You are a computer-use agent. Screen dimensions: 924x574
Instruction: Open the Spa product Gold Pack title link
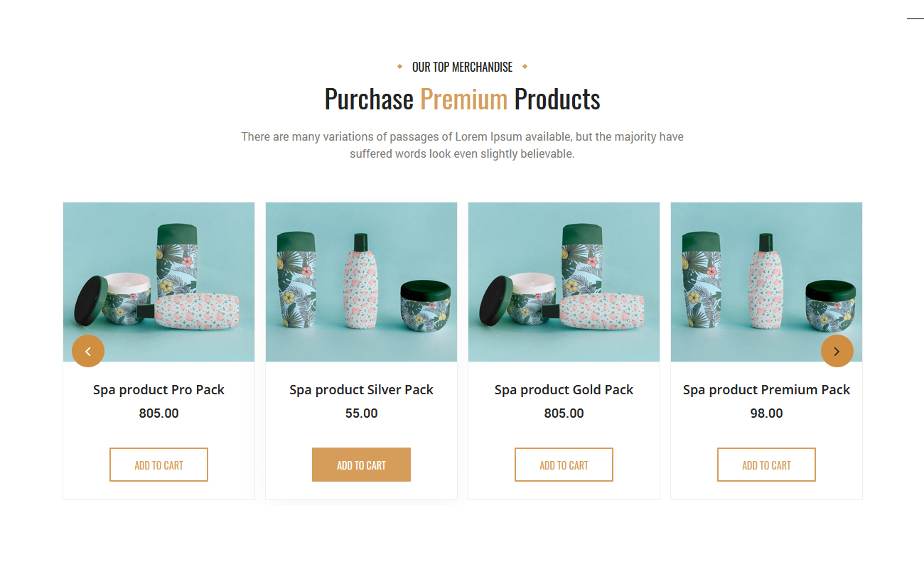click(564, 390)
